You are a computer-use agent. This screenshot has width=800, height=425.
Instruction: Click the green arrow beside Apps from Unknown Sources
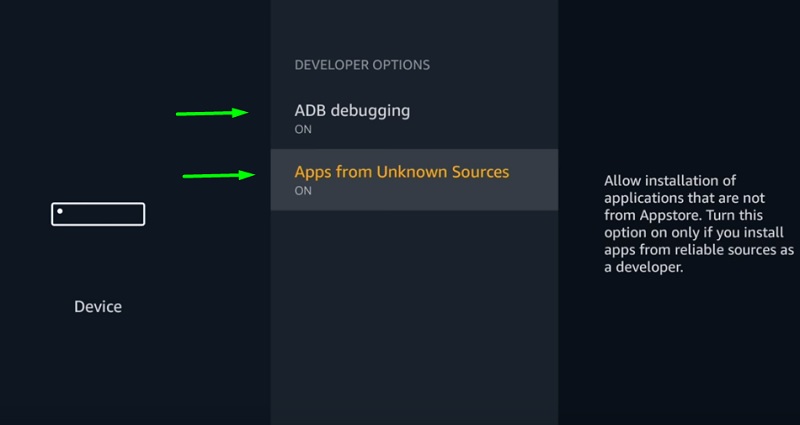point(219,176)
